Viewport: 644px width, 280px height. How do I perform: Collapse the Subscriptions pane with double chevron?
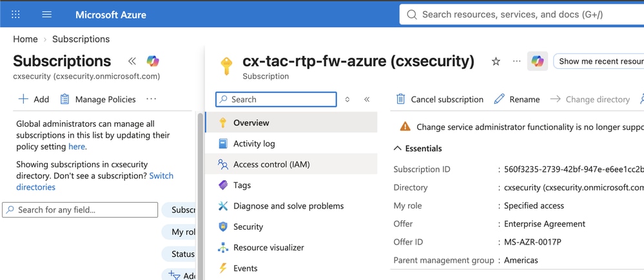click(x=132, y=61)
